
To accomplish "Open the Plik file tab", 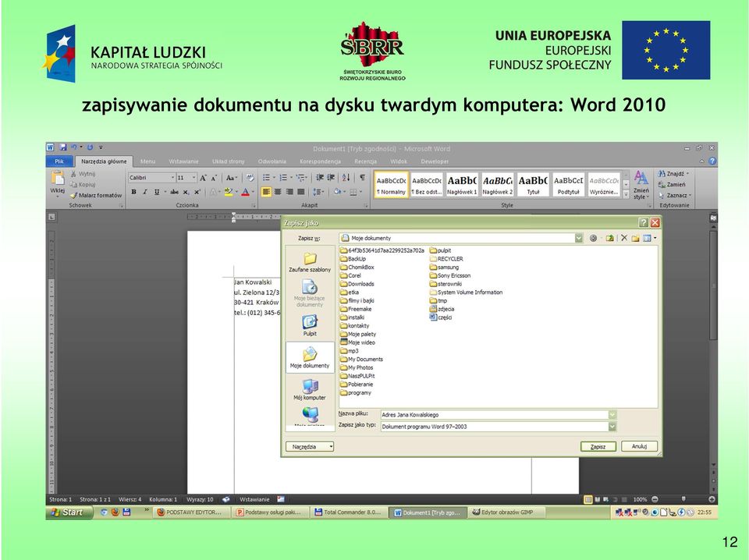I will pyautogui.click(x=59, y=161).
